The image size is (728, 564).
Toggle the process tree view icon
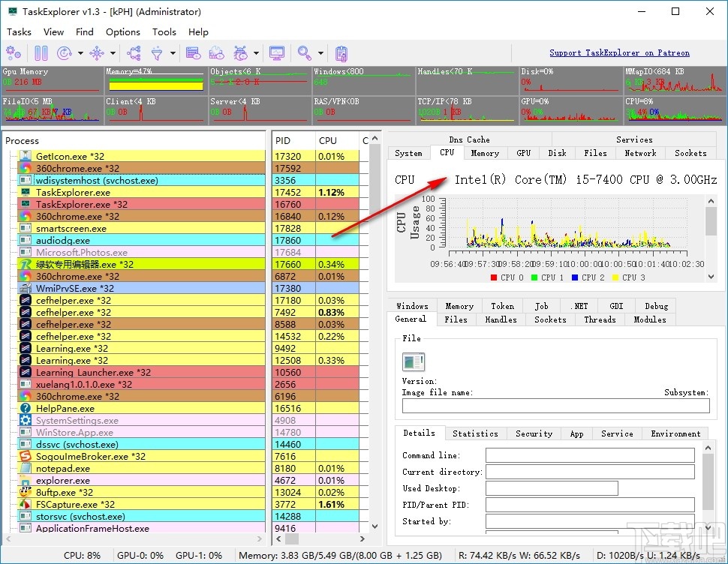134,53
